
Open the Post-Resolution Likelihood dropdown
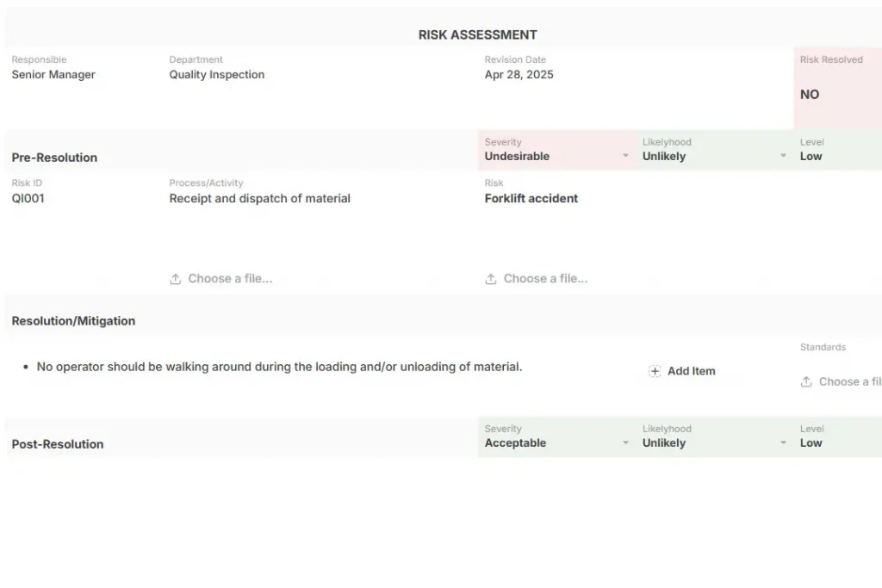pos(706,443)
